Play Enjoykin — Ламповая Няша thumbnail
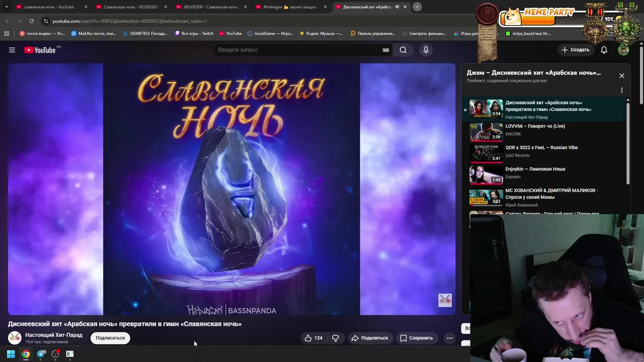This screenshot has width=644, height=362. click(486, 174)
